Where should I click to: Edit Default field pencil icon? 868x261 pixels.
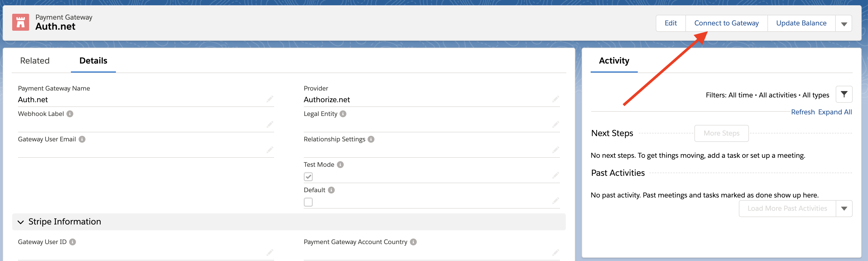pyautogui.click(x=556, y=201)
